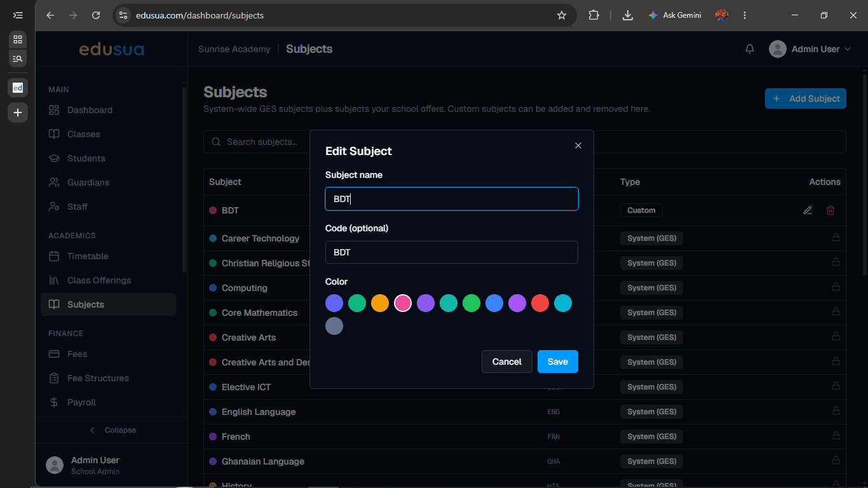This screenshot has width=868, height=488.
Task: Open the browser extensions puzzle icon
Action: [x=593, y=15]
